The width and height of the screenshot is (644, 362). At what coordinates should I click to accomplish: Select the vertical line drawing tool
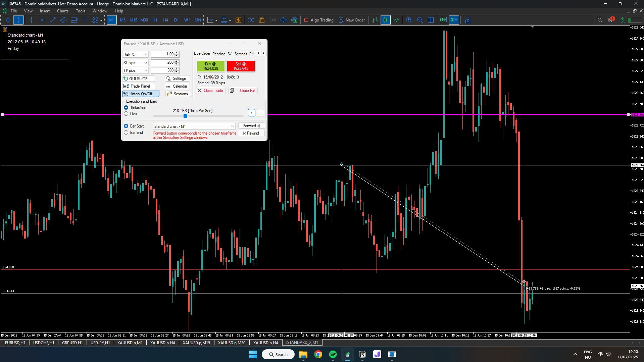pyautogui.click(x=31, y=20)
